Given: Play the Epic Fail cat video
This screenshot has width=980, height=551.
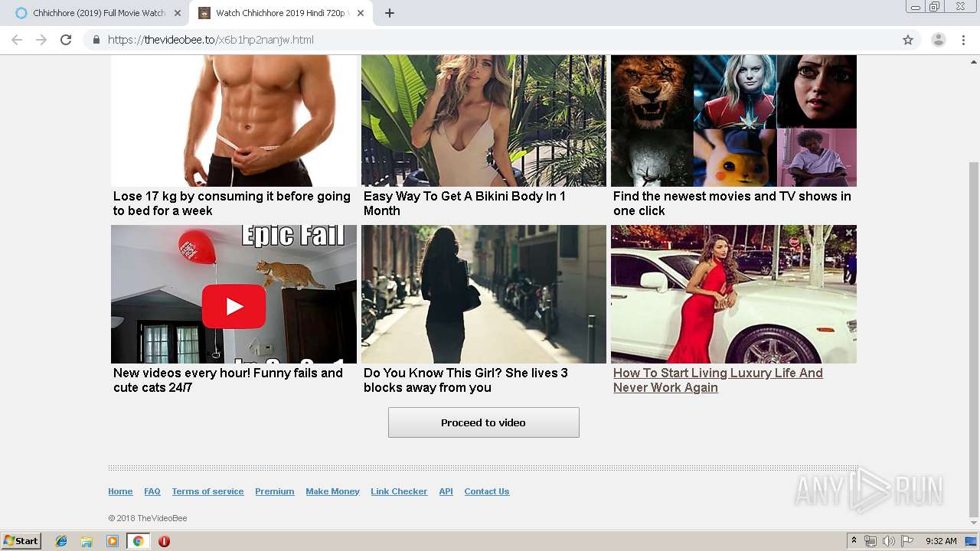Looking at the screenshot, I should (x=234, y=305).
